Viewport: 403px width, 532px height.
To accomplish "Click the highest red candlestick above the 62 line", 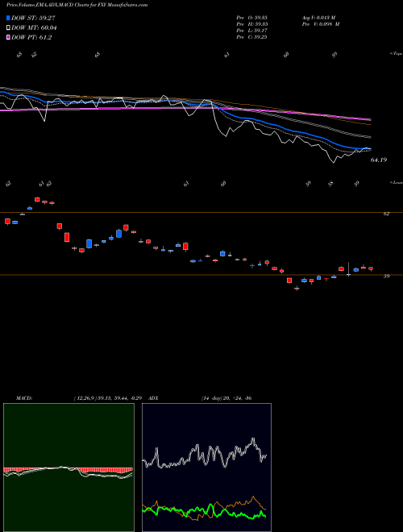I will [37, 199].
